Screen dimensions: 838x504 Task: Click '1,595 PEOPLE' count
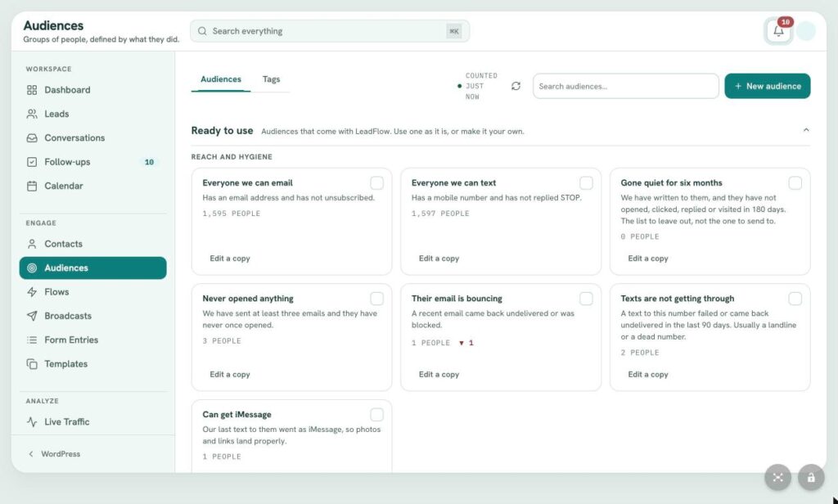231,214
